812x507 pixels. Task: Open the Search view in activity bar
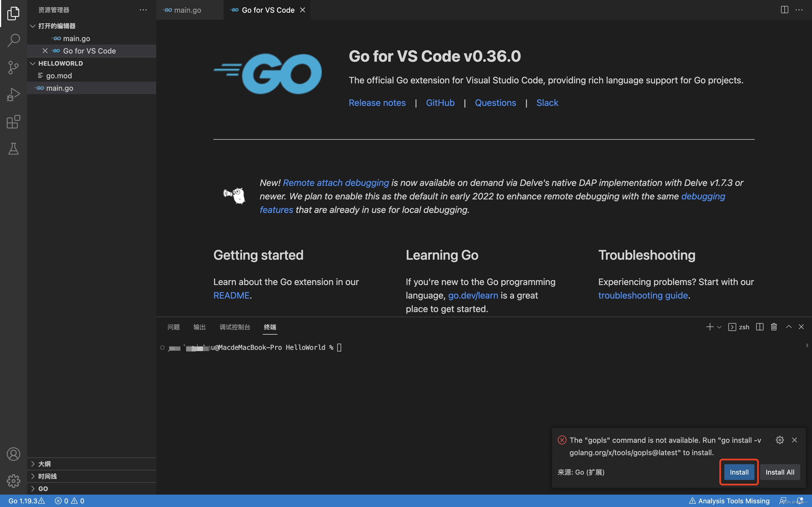click(14, 40)
